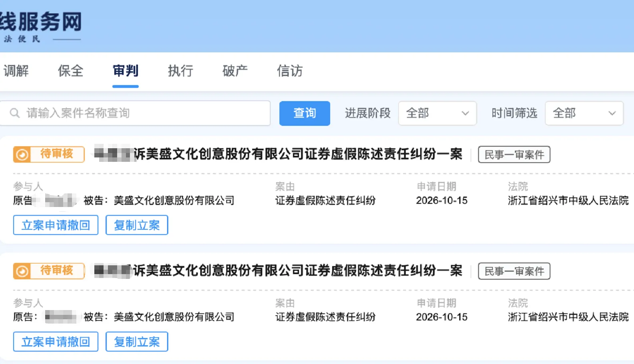Open the first case title link

click(278, 154)
